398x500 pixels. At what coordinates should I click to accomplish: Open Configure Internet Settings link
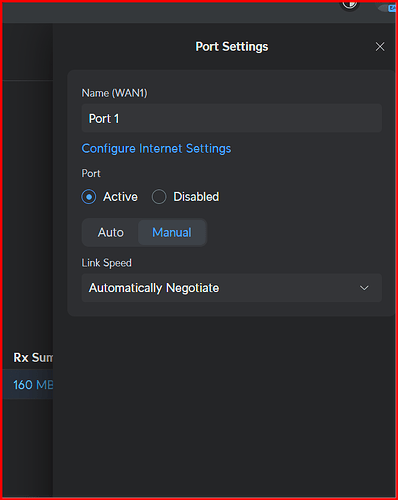point(156,149)
